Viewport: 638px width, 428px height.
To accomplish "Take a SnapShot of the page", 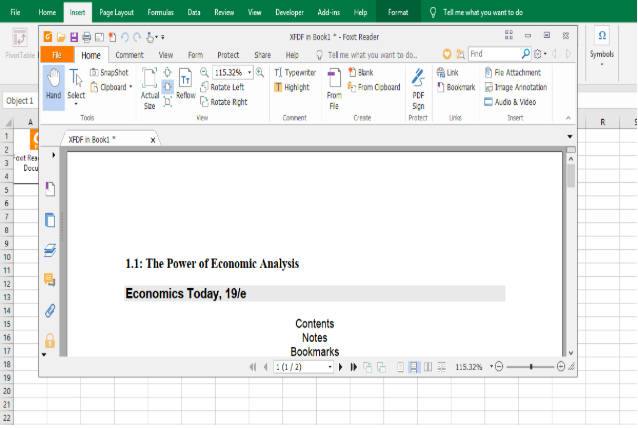I will [x=109, y=72].
